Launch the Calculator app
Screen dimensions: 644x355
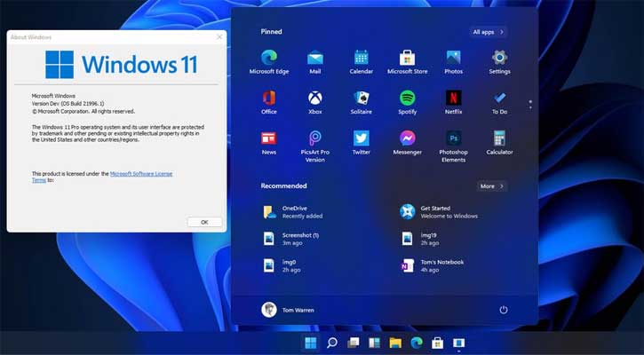(499, 143)
